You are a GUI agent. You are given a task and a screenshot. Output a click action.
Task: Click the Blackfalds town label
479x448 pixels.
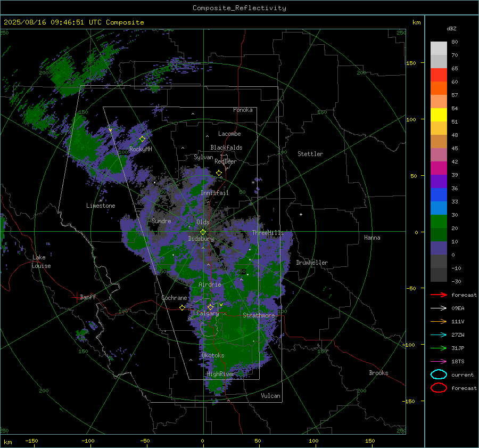click(x=226, y=148)
